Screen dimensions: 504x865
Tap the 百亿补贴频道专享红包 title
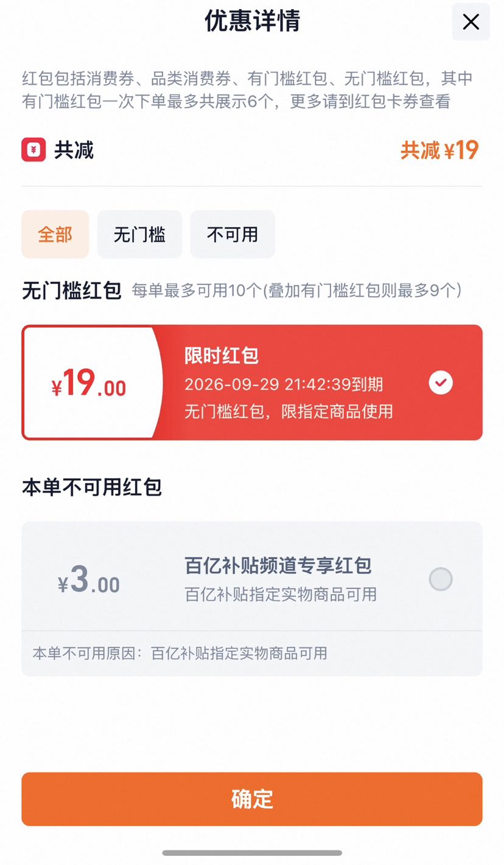pos(278,565)
